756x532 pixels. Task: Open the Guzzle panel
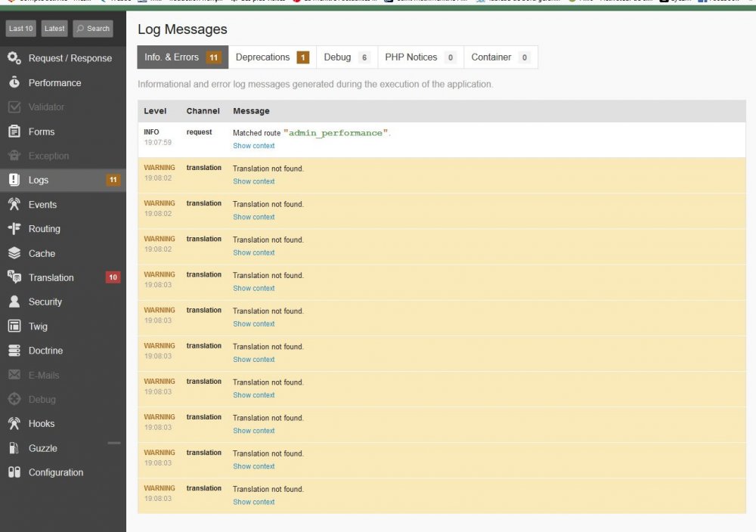[x=42, y=447]
